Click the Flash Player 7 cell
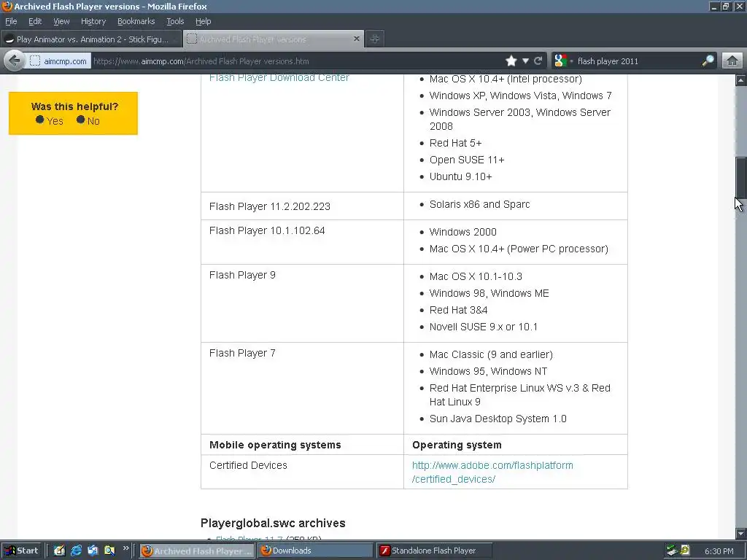 tap(302, 388)
